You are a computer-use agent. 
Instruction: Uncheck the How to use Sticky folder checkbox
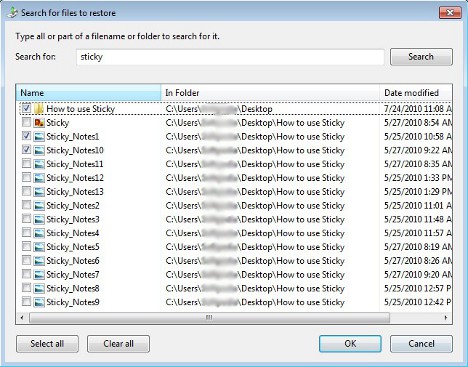[26, 108]
